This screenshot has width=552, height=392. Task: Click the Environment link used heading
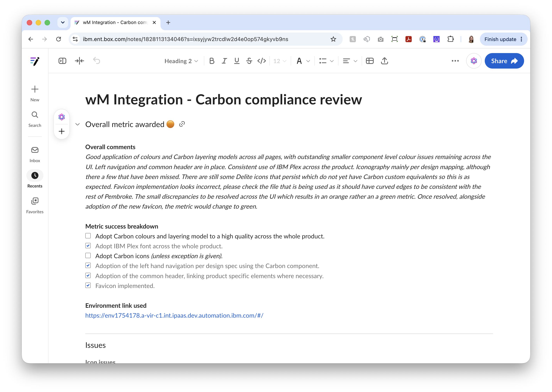coord(116,305)
